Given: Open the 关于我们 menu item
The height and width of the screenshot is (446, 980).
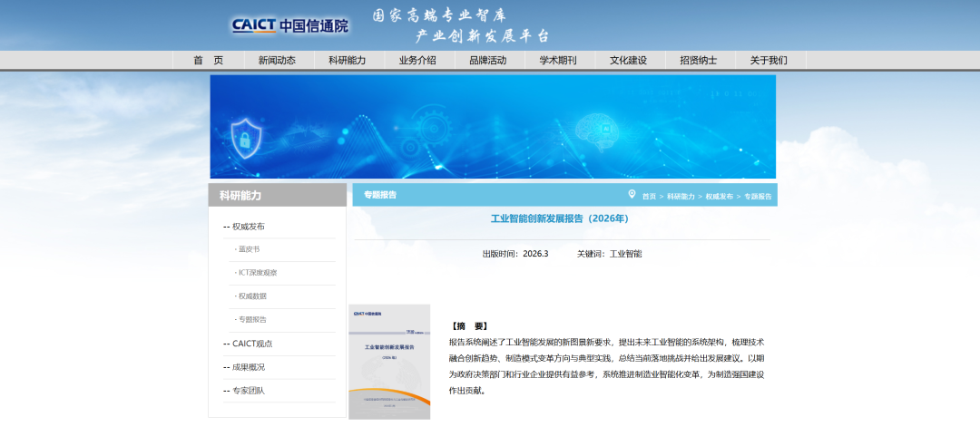Looking at the screenshot, I should (769, 61).
